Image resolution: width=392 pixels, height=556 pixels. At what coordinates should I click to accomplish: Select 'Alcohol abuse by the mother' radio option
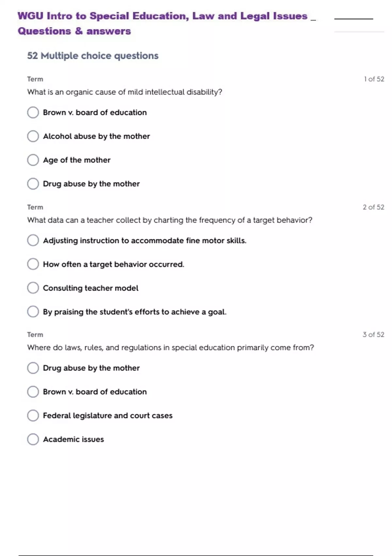(x=33, y=136)
